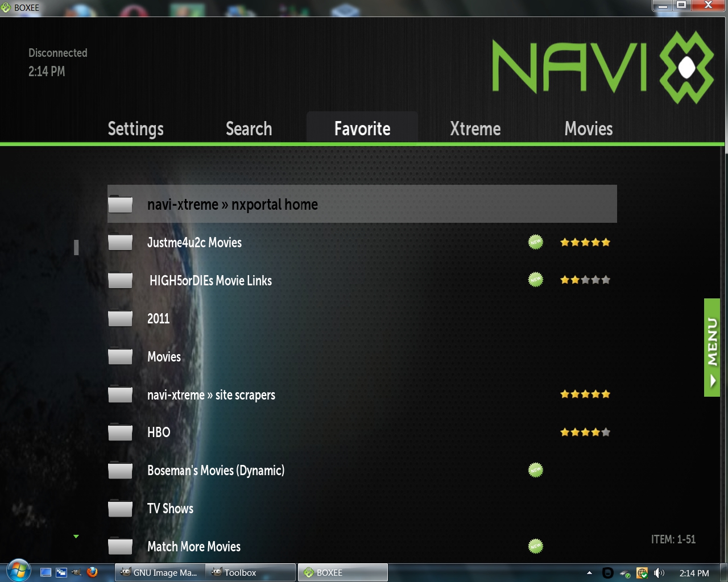Click the Disconnected status text

click(x=58, y=53)
